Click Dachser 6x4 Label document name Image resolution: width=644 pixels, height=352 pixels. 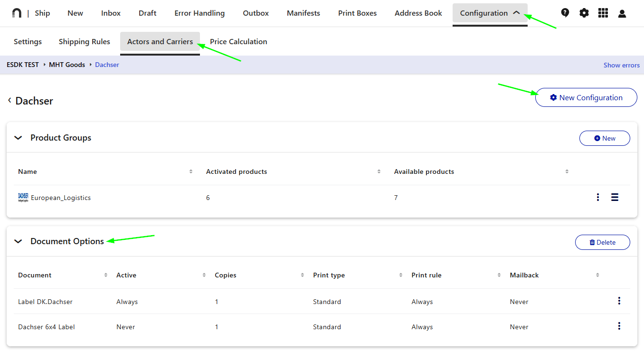tap(47, 327)
